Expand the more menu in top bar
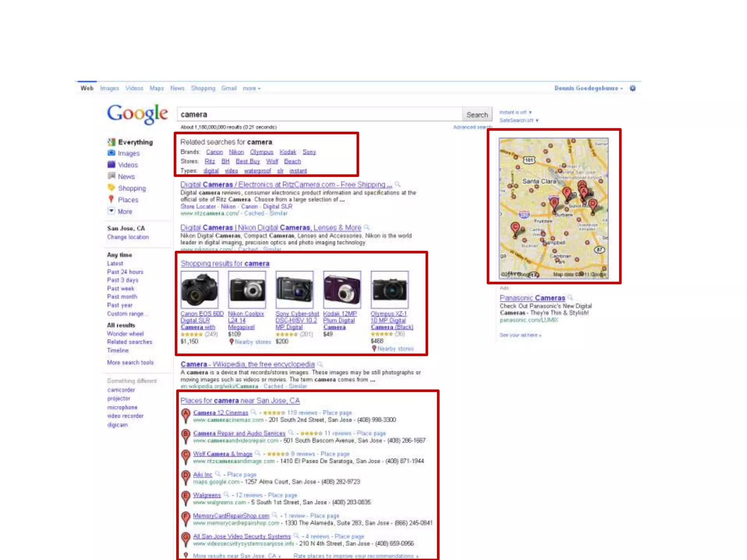 [251, 88]
